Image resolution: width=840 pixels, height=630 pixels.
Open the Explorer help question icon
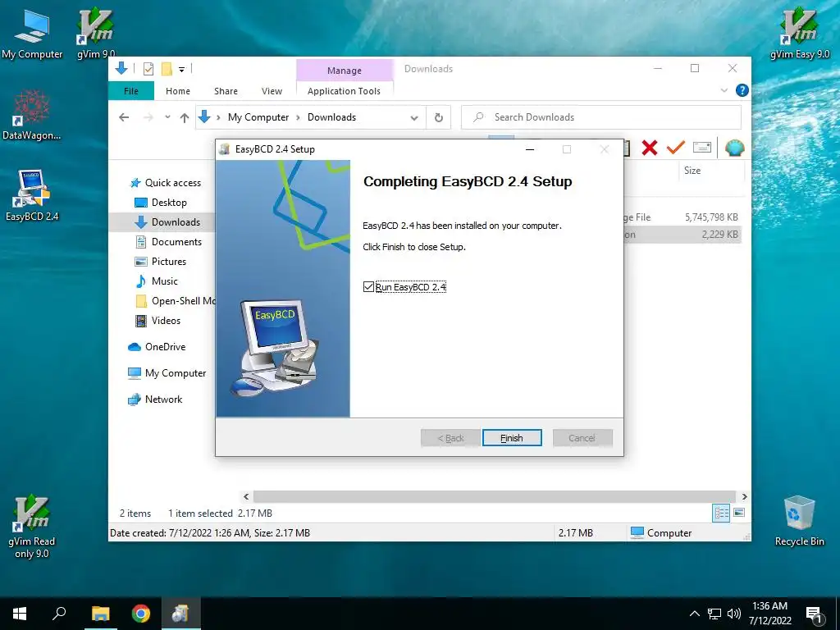742,90
